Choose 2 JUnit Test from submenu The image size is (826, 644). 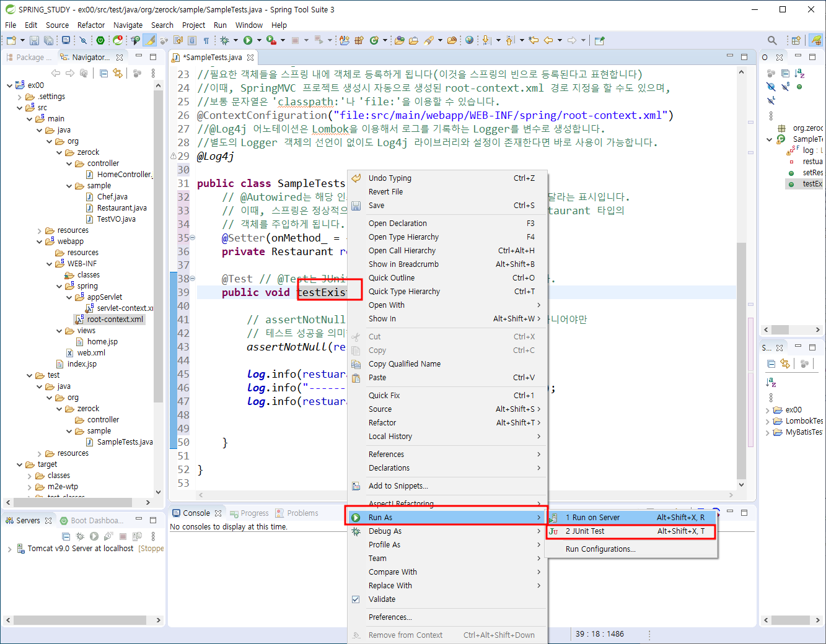pos(631,531)
